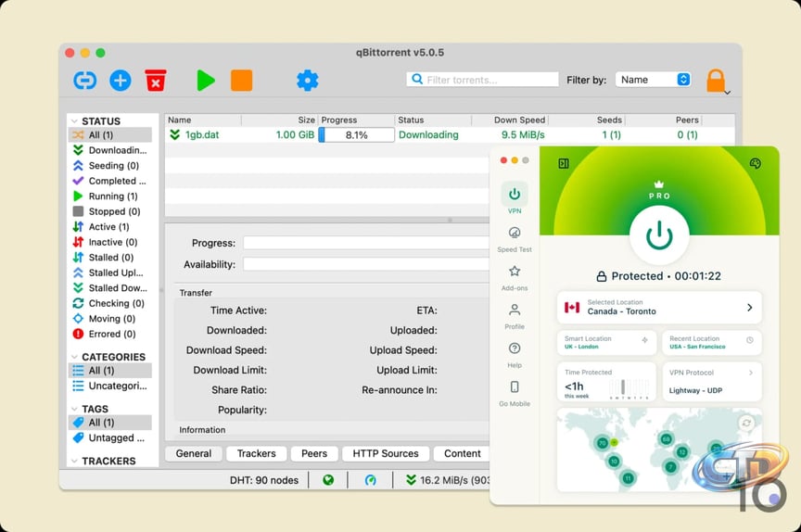Collapse the TRACKERS section

pyautogui.click(x=74, y=461)
